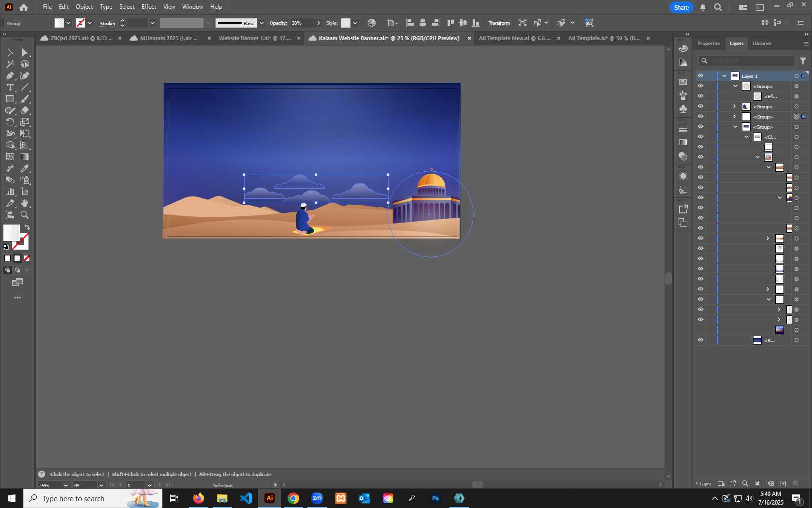Select the Eyedropper tool
This screenshot has height=508, width=812.
25,168
